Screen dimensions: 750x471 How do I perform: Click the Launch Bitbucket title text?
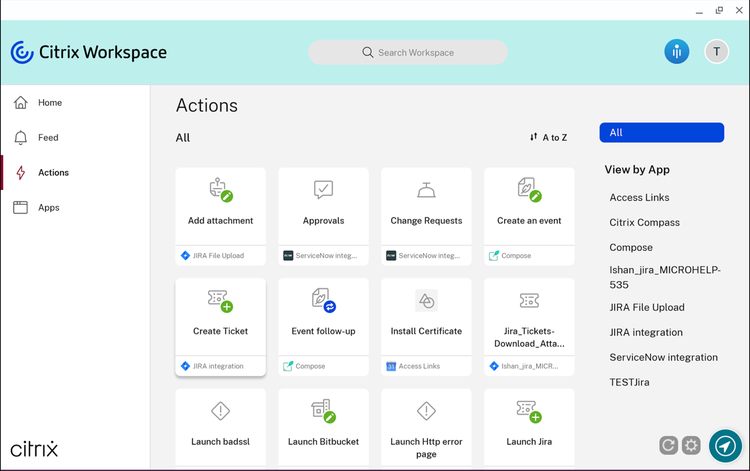point(323,442)
